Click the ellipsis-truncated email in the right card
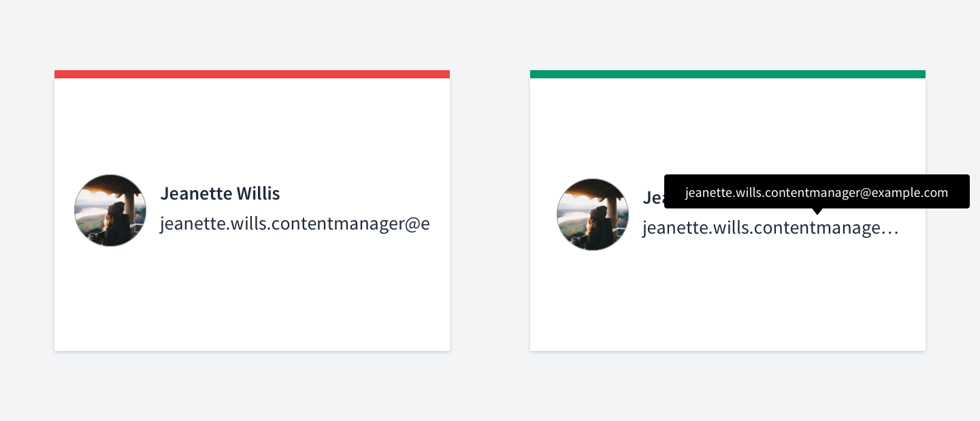Screen dimensions: 980x421 pos(770,228)
